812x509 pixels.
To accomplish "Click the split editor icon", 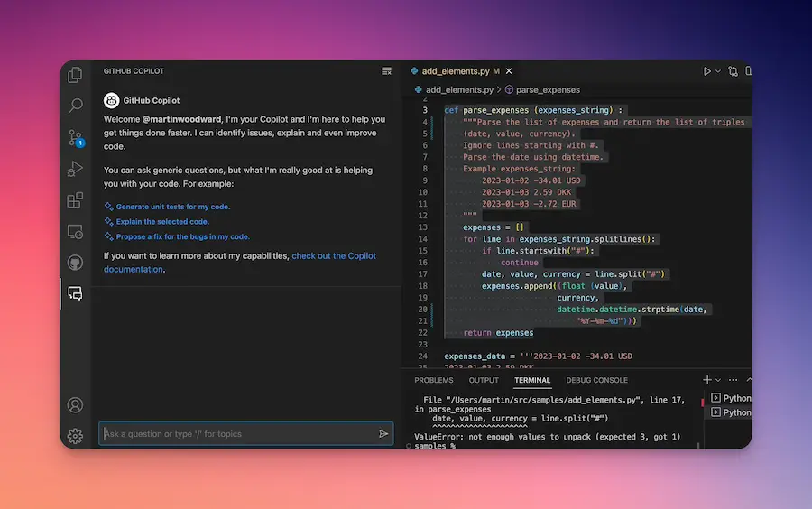I will (749, 71).
